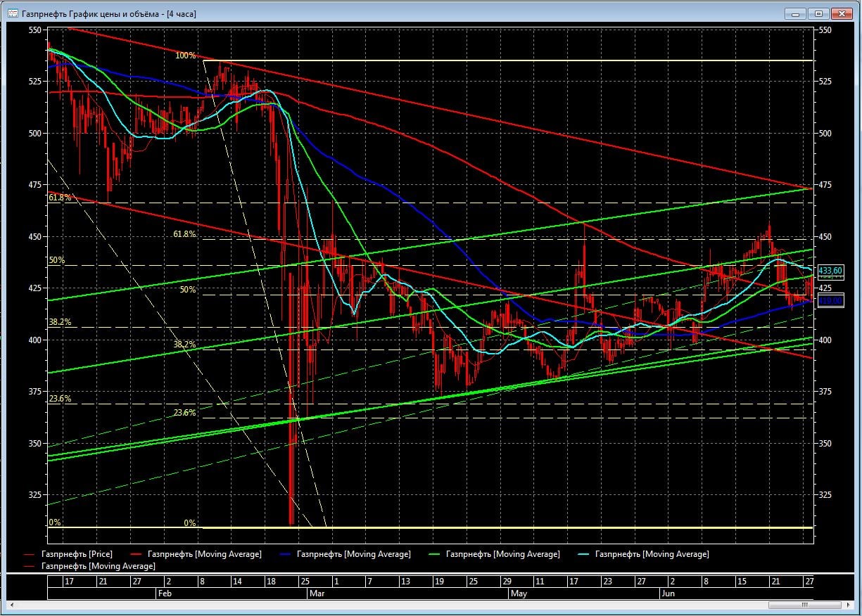862x616 pixels.
Task: Click the leftmost 50% Fibonacci label
Action: pos(57,260)
